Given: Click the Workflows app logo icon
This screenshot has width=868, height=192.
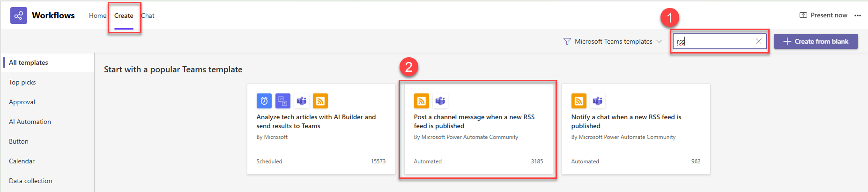Looking at the screenshot, I should click(x=19, y=15).
